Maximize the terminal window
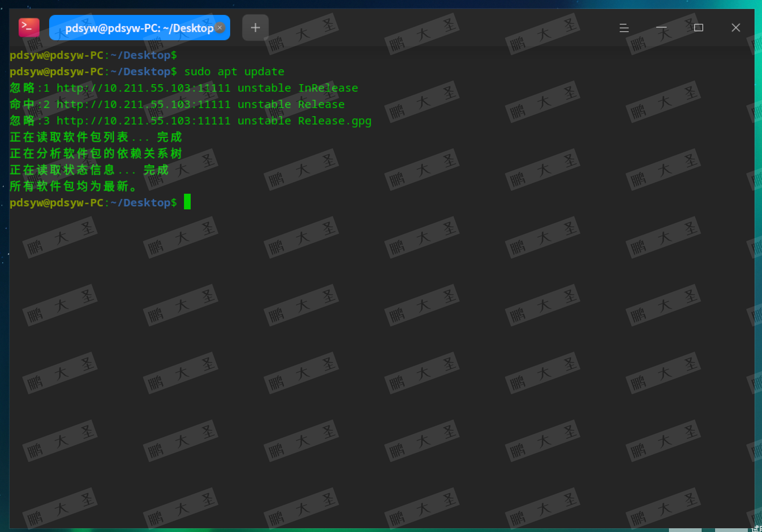Viewport: 762px width, 532px height. point(698,28)
